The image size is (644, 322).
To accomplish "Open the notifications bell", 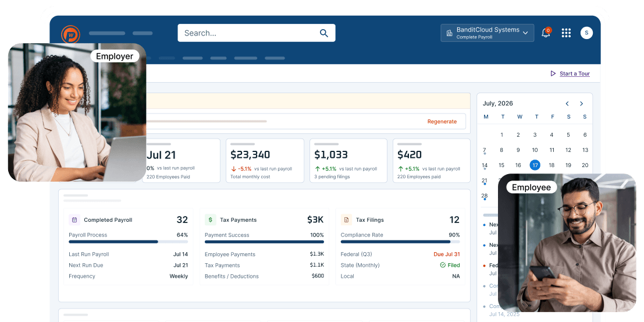I will (x=546, y=33).
